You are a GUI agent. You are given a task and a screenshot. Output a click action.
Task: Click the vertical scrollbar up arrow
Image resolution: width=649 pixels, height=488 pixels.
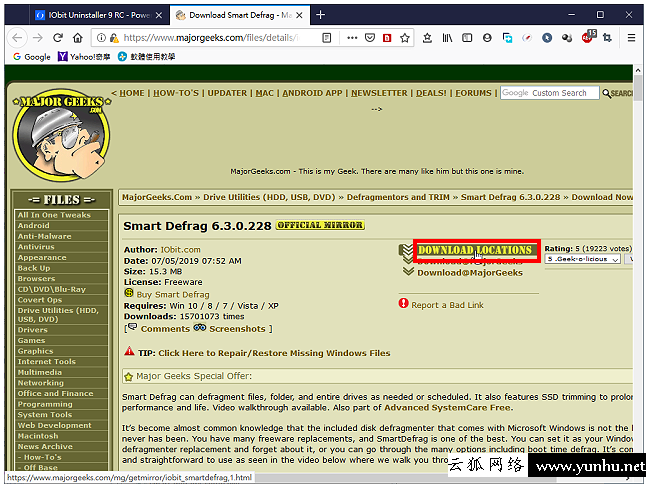[x=638, y=70]
